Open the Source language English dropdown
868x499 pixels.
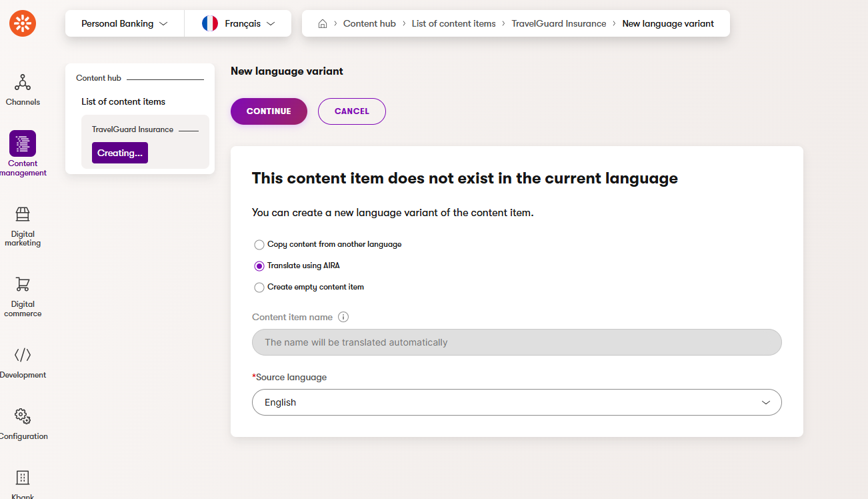click(x=517, y=402)
